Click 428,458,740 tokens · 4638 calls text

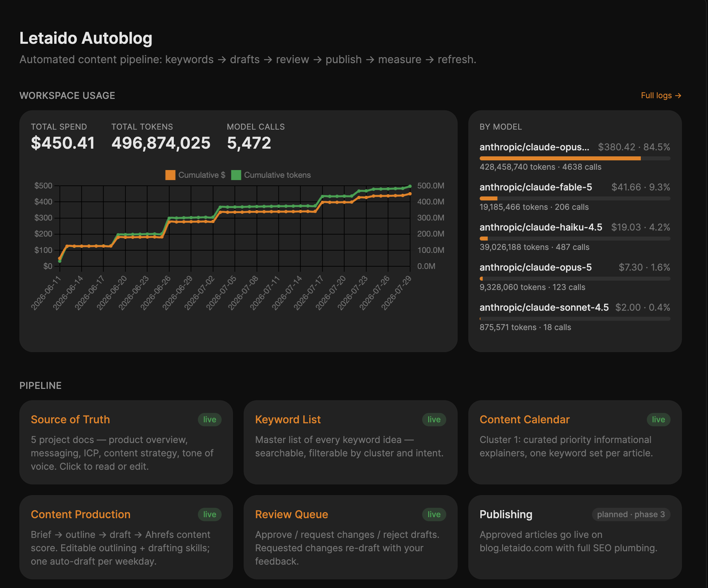(540, 167)
